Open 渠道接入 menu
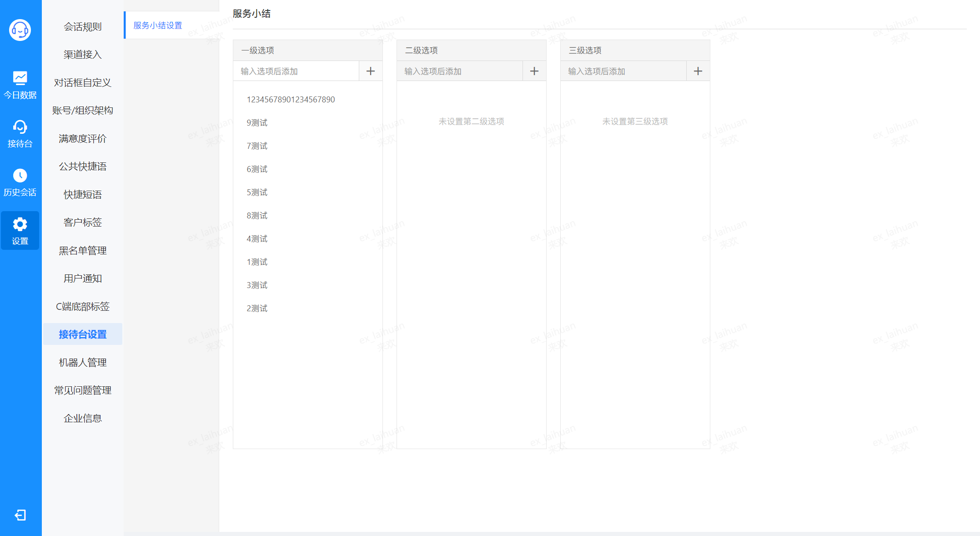This screenshot has height=536, width=980. (83, 55)
